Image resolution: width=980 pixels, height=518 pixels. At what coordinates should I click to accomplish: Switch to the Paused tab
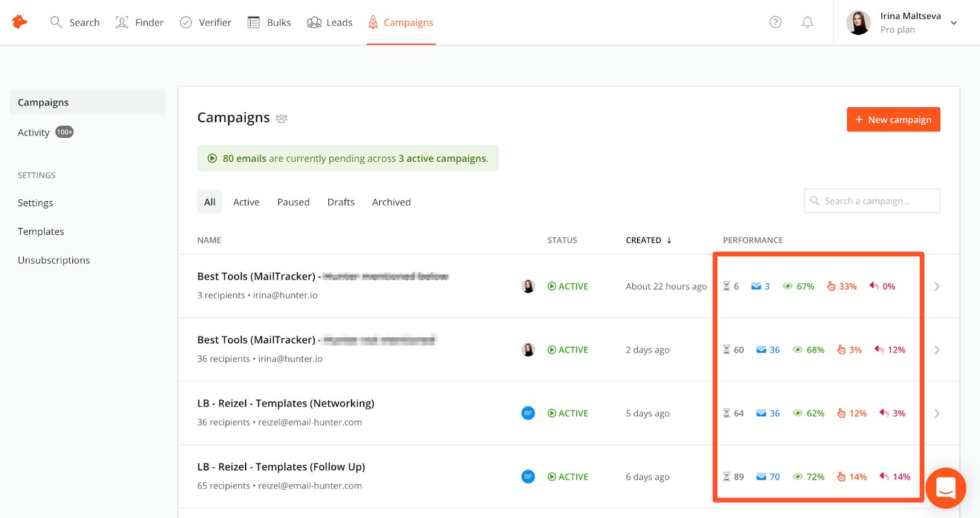pos(293,202)
